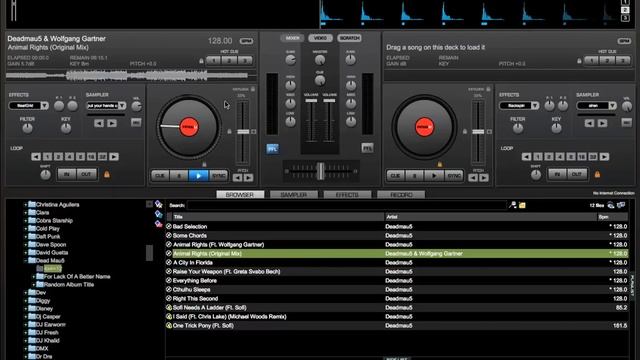
Task: Click the search options icon
Action: [512, 205]
